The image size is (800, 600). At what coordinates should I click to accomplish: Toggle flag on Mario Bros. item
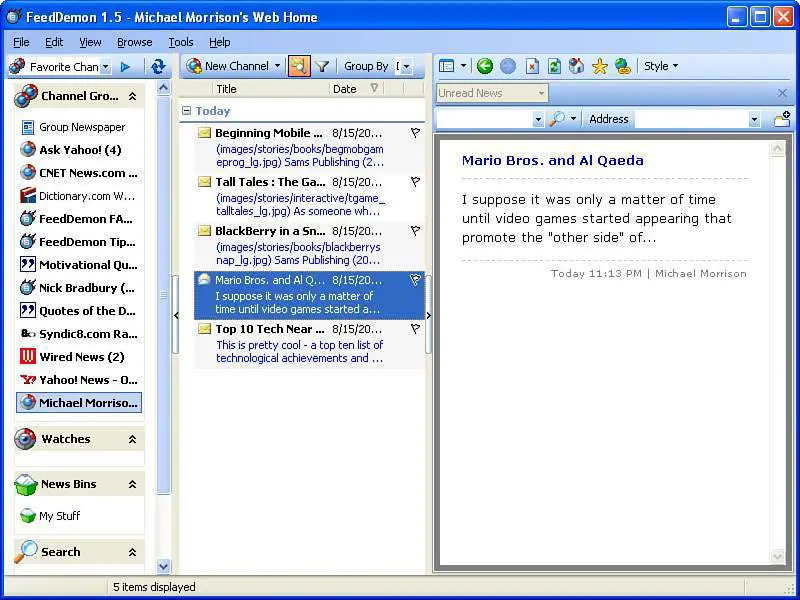[415, 280]
